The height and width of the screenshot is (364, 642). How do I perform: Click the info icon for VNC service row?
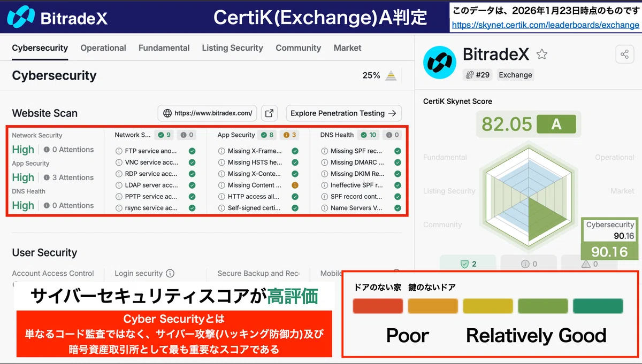(118, 162)
